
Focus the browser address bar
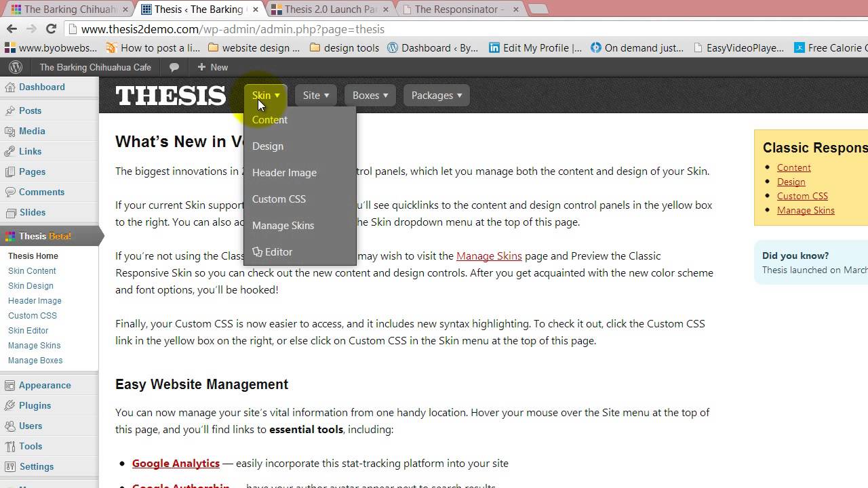[x=468, y=29]
